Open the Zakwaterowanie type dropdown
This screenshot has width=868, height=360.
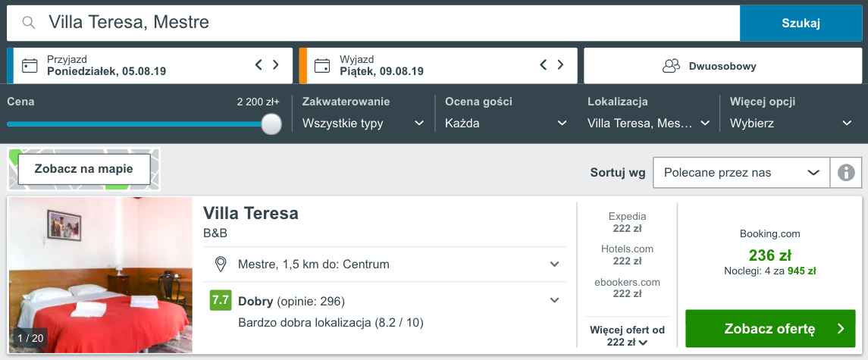click(364, 123)
